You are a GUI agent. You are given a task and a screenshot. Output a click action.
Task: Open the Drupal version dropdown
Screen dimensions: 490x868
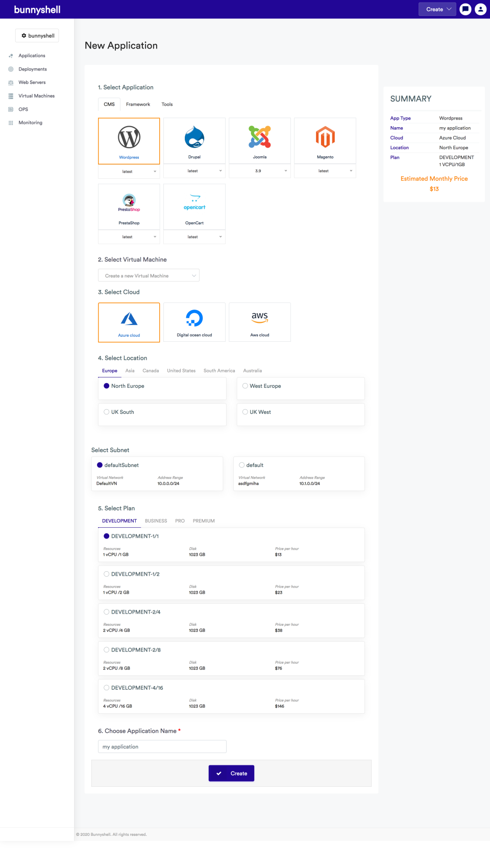point(194,171)
